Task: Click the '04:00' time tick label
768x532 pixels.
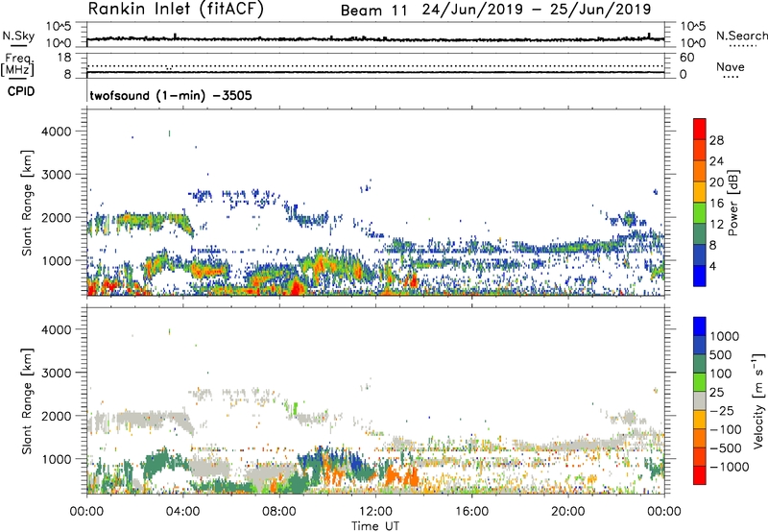Action: [x=182, y=512]
